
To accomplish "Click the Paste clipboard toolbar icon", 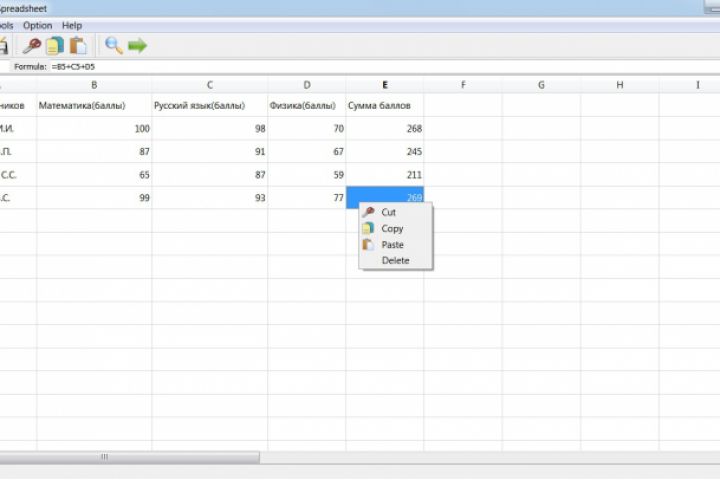I will [x=78, y=45].
